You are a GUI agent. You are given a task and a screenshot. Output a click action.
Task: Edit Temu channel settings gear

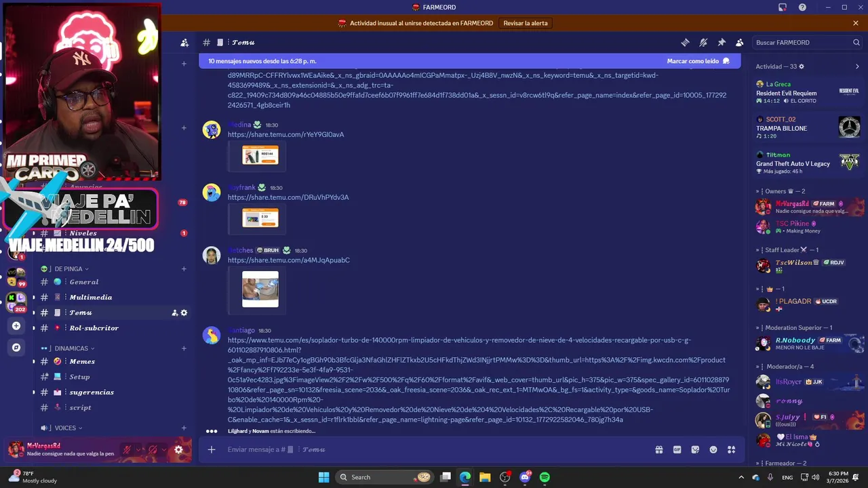(x=184, y=312)
